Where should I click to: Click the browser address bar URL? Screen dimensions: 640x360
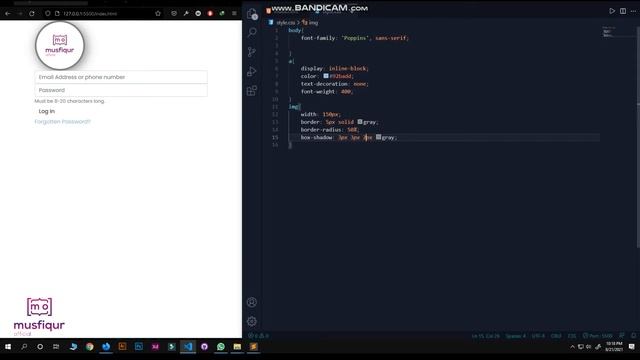coord(90,13)
